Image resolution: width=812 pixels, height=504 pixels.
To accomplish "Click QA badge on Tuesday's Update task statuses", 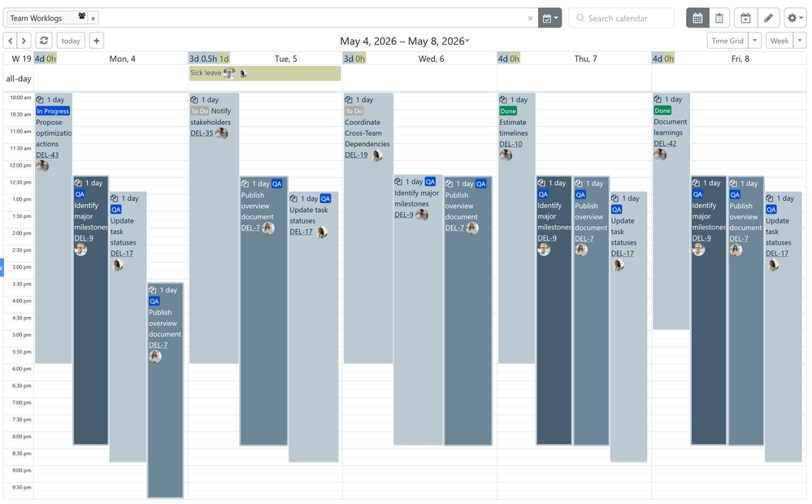I will 325,198.
